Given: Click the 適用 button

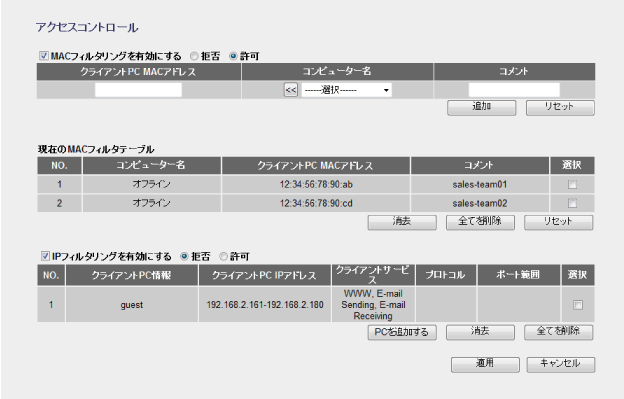Looking at the screenshot, I should 485,364.
